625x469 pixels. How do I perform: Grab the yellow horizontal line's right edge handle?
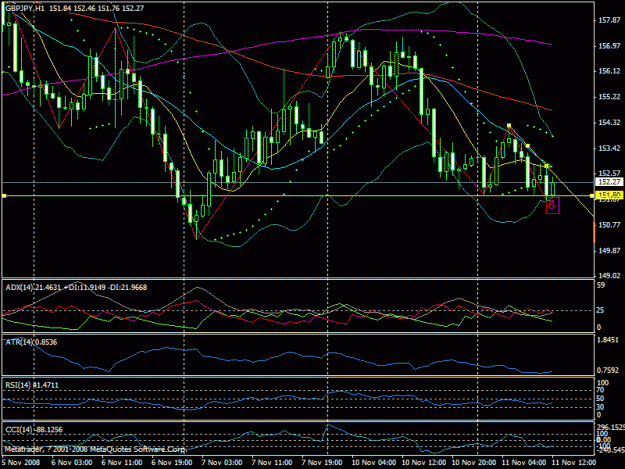pyautogui.click(x=592, y=196)
